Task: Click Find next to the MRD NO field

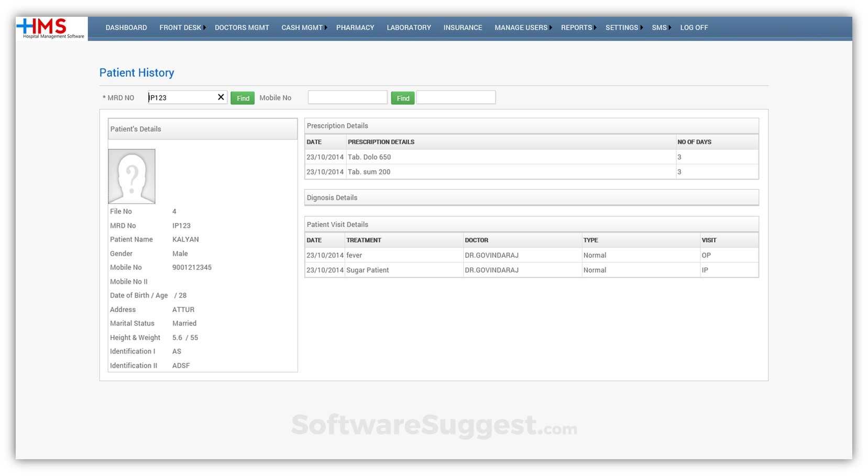Action: coord(243,97)
